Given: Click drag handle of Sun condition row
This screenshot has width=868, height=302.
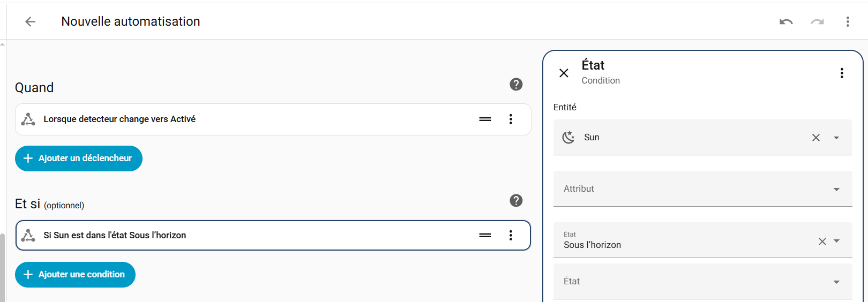Looking at the screenshot, I should pos(485,235).
